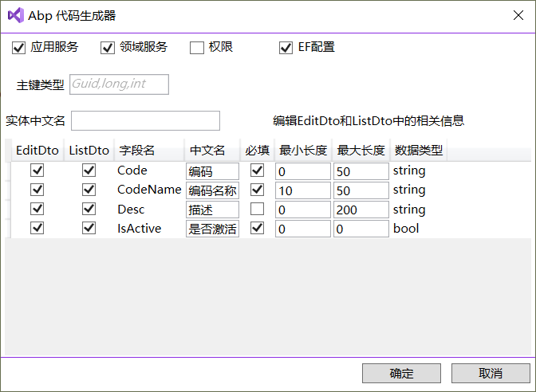Viewport: 536px width, 392px height.
Task: Click the 中文名 column header
Action: tap(212, 151)
